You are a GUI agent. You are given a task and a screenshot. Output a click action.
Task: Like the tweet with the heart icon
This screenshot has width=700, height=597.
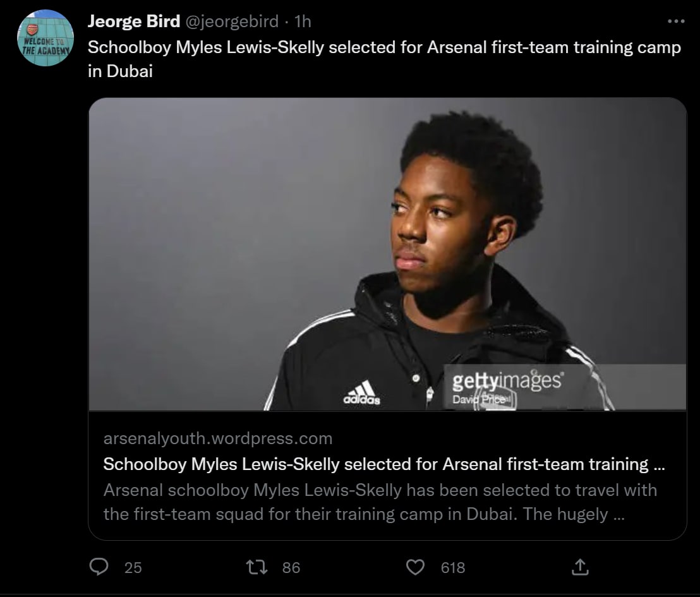point(414,567)
